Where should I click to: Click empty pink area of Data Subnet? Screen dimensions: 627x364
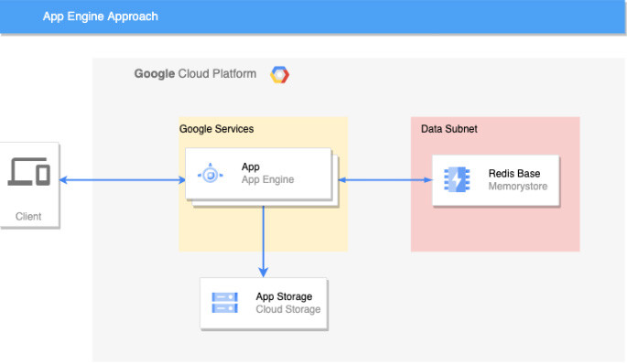point(495,230)
